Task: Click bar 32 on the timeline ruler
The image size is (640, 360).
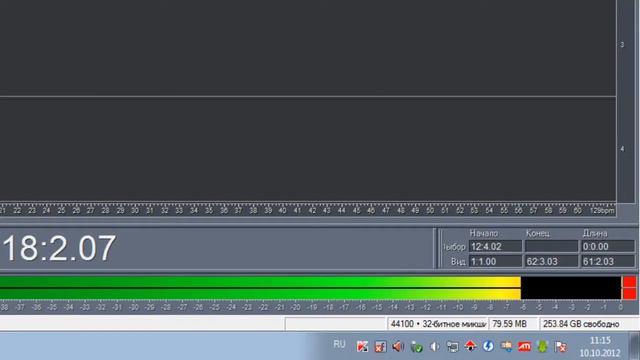Action: click(x=164, y=211)
